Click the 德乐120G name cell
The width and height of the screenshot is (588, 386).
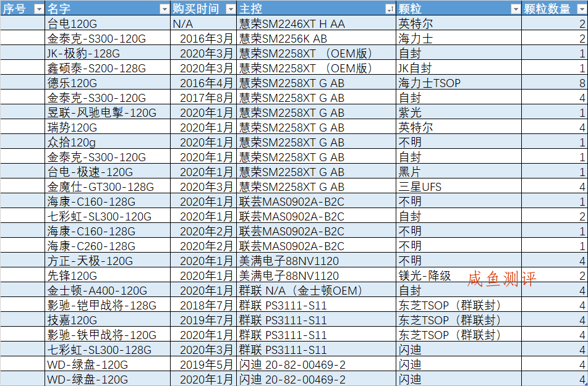click(108, 83)
